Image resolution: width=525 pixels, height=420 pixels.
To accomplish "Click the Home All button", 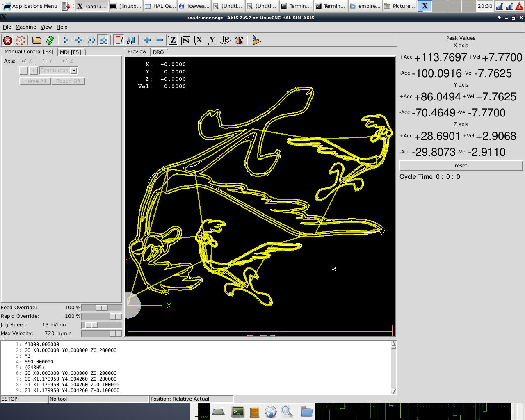I will [35, 81].
